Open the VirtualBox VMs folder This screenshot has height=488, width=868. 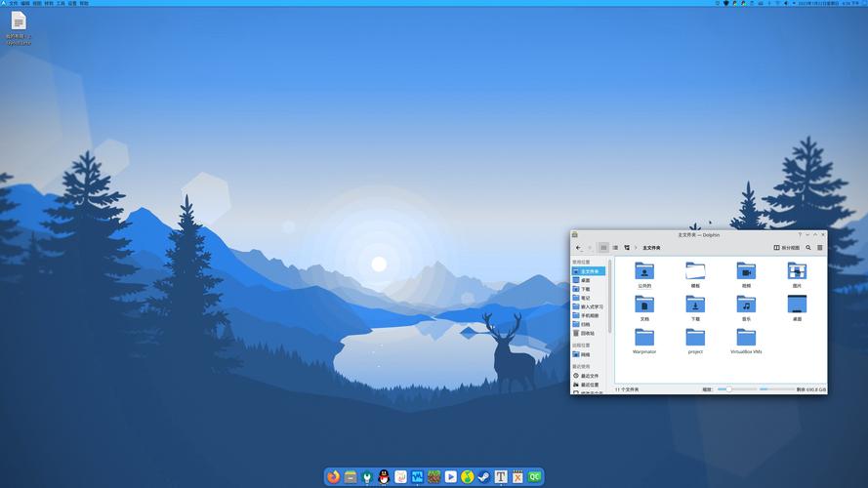click(x=746, y=339)
